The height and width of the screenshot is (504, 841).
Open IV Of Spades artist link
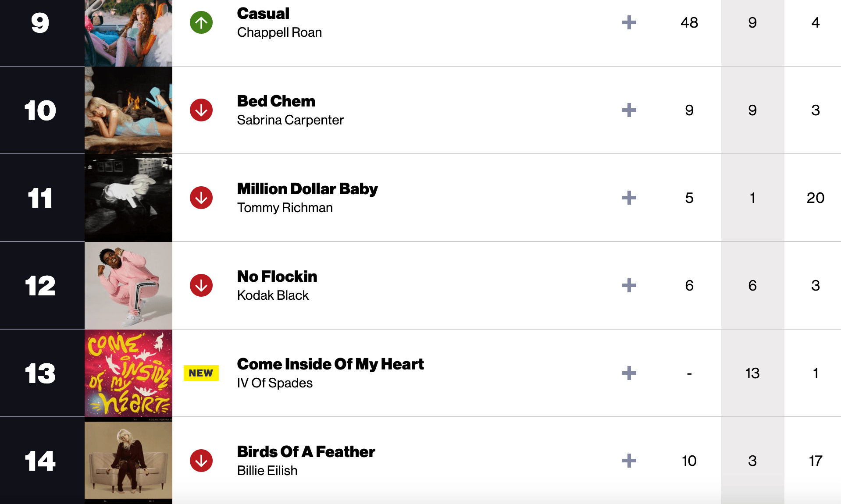[x=274, y=383]
